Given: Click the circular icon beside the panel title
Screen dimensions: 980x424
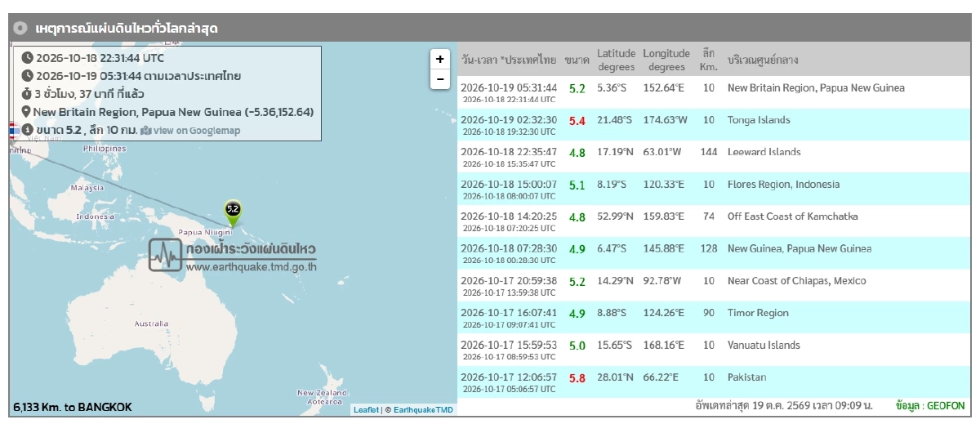Looking at the screenshot, I should click(20, 28).
